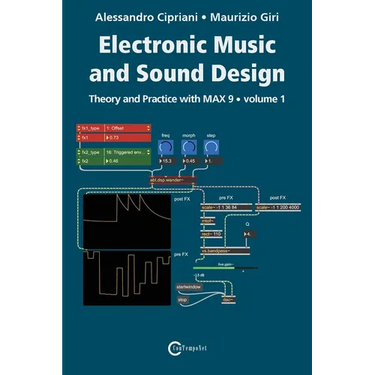The image size is (375, 375).
Task: Click the startwindow message box
Action: 189,287
